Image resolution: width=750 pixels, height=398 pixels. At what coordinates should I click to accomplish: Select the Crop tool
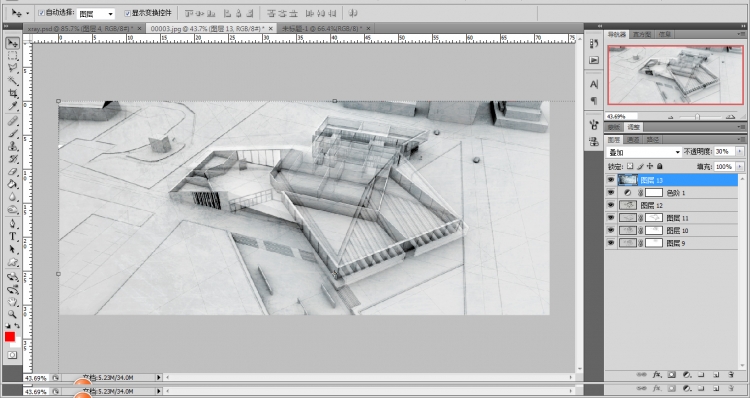pos(12,93)
